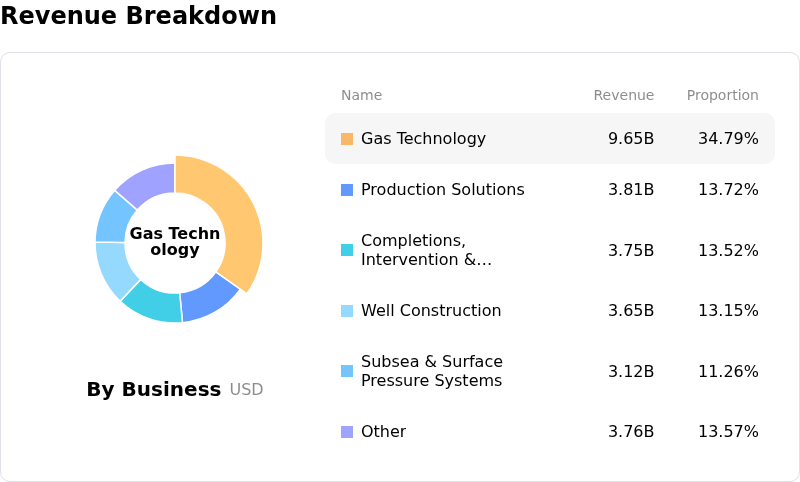Click the Well Construction row label
Viewport: 800px width, 482px height.
tap(431, 311)
